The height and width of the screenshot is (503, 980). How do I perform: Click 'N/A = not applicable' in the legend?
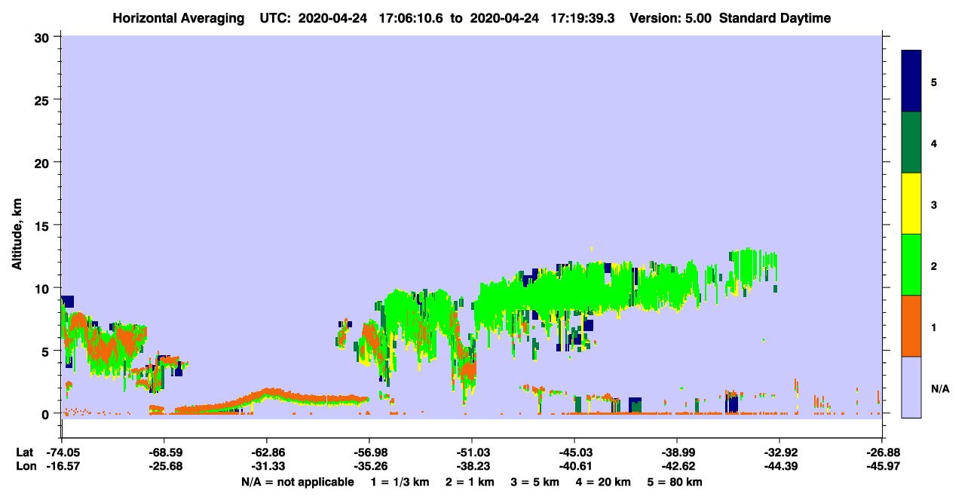[297, 482]
